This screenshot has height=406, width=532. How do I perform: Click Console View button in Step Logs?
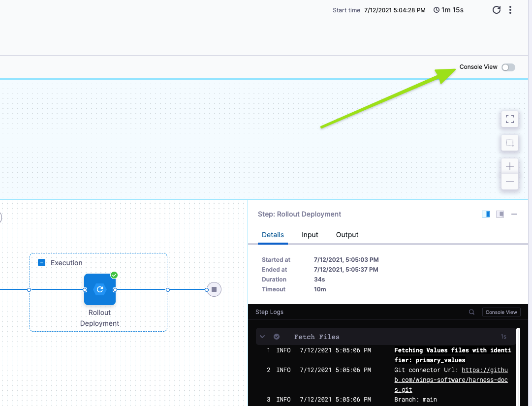[501, 312]
